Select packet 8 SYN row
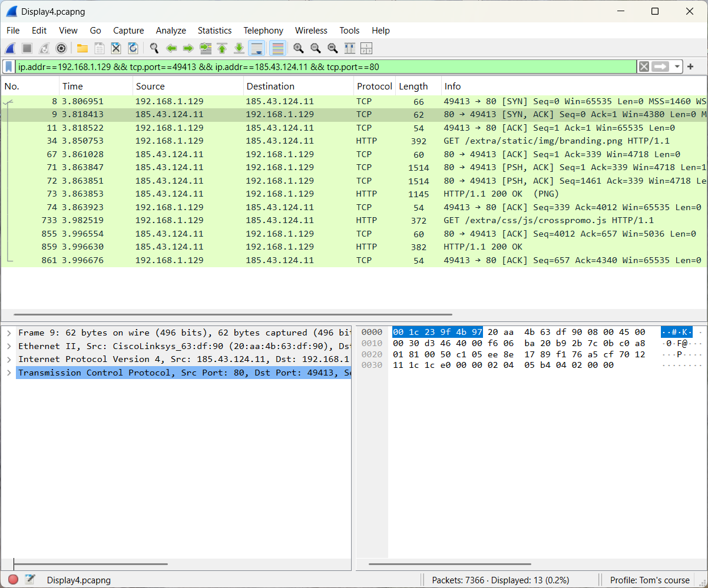The height and width of the screenshot is (588, 708). tap(354, 102)
